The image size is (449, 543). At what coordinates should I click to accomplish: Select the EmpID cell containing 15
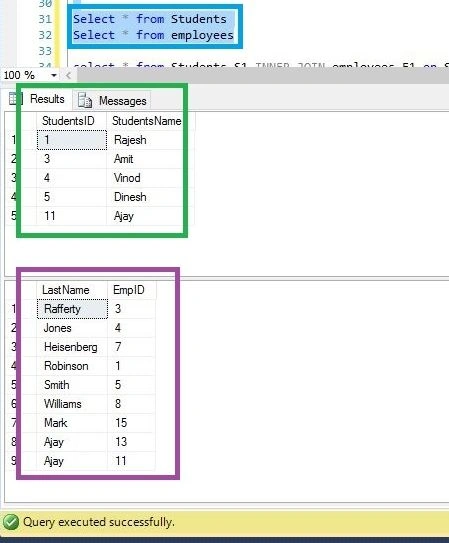pos(132,423)
